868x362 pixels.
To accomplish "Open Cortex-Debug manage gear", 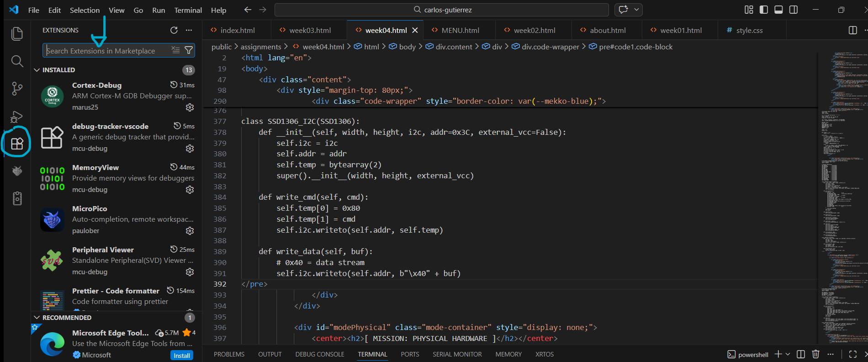I will [x=190, y=107].
